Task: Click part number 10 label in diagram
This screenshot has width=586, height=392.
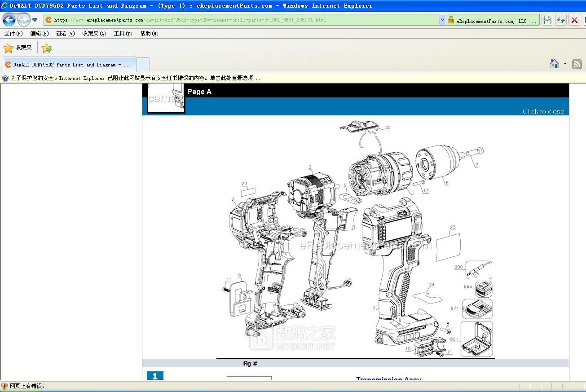Action: 408,348
